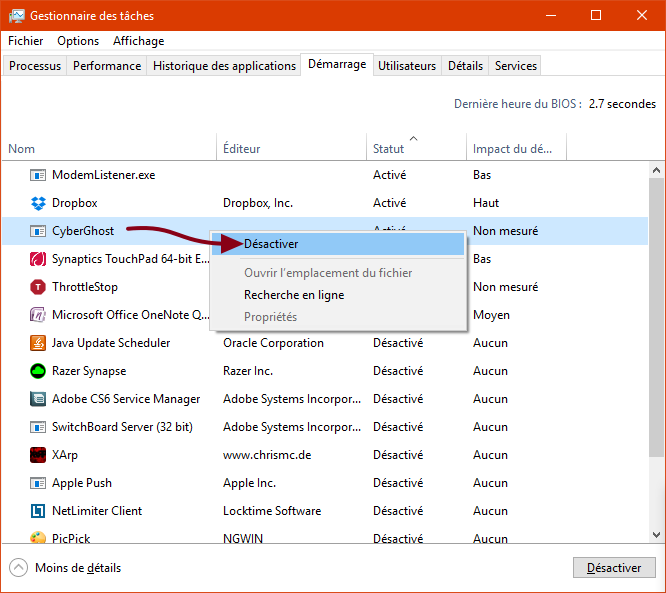Choose Recherche en ligne in context menu

click(338, 295)
